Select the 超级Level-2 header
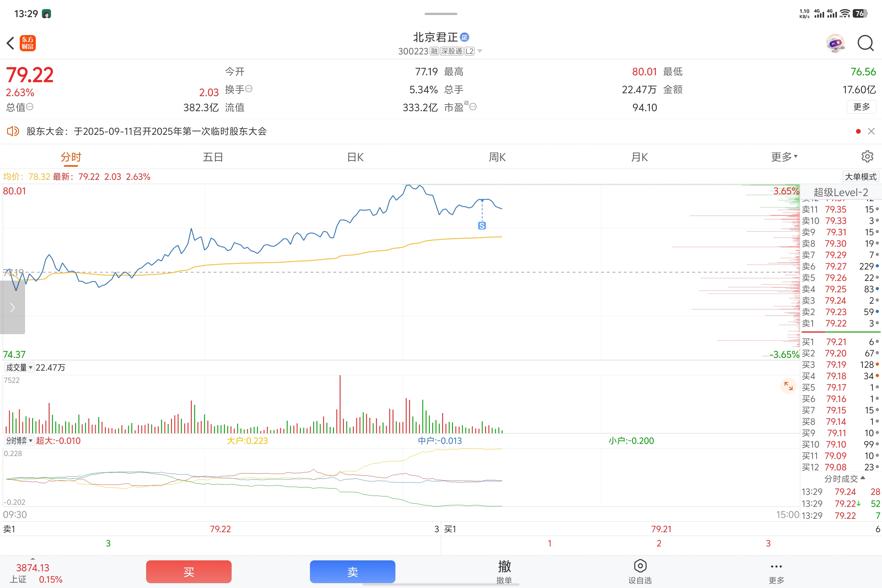882x588 pixels. click(841, 192)
